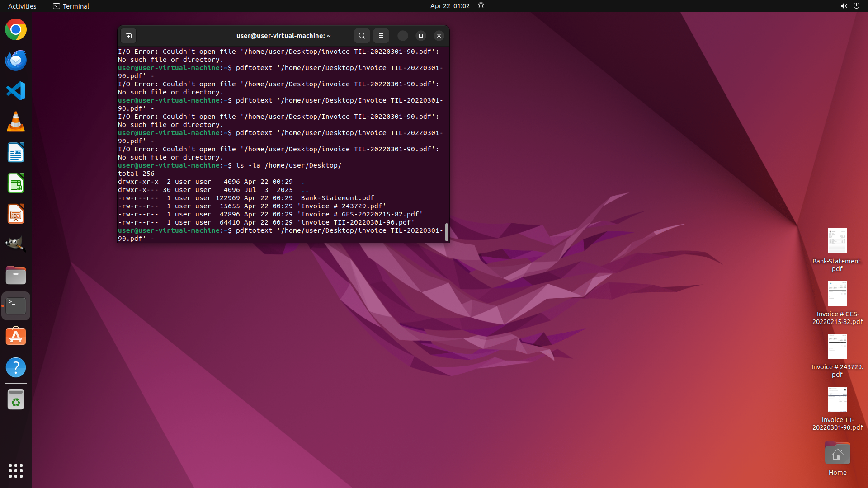
Task: Launch LibreOffice Writer from dock
Action: coord(16,153)
